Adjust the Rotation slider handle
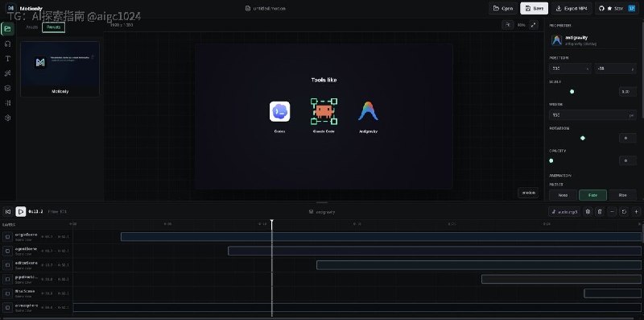This screenshot has height=320, width=644. [582, 138]
